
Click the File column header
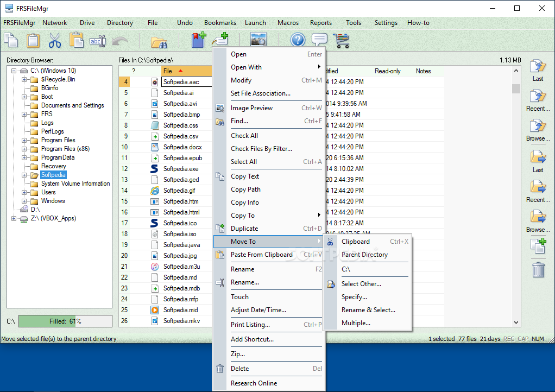point(186,71)
